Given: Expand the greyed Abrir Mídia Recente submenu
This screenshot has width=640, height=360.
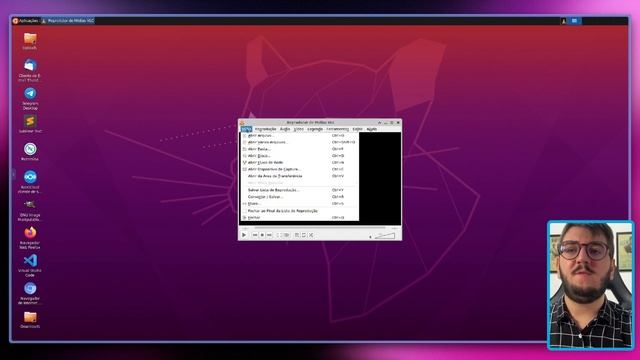Looking at the screenshot, I should point(299,182).
